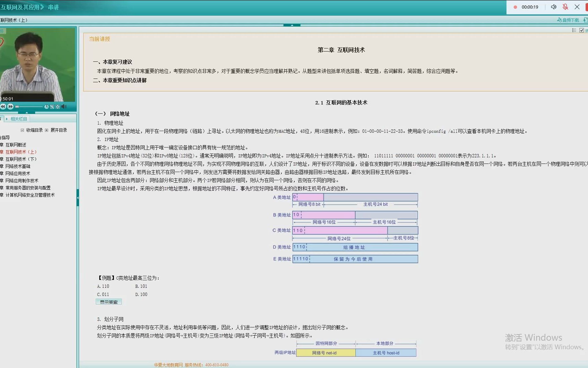This screenshot has height=368, width=588.
Task: Fast-forward the lecture video
Action: click(11, 107)
